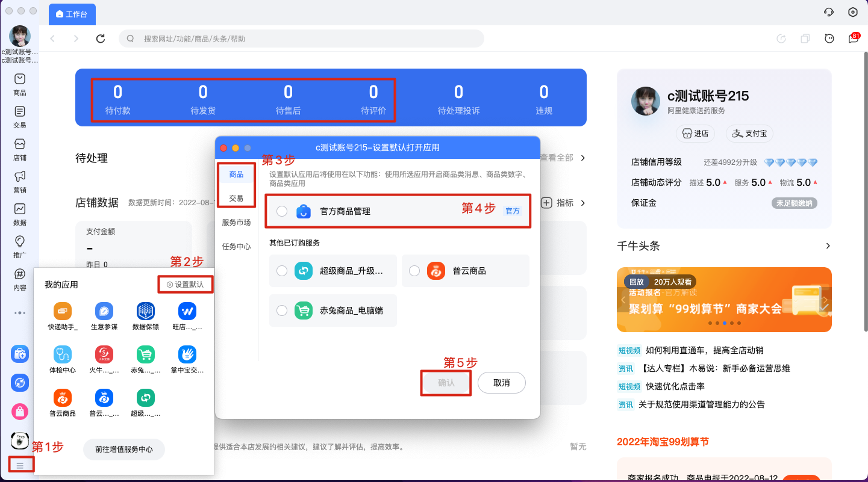This screenshot has width=868, height=482.
Task: Click the 进店 button
Action: coord(695,134)
